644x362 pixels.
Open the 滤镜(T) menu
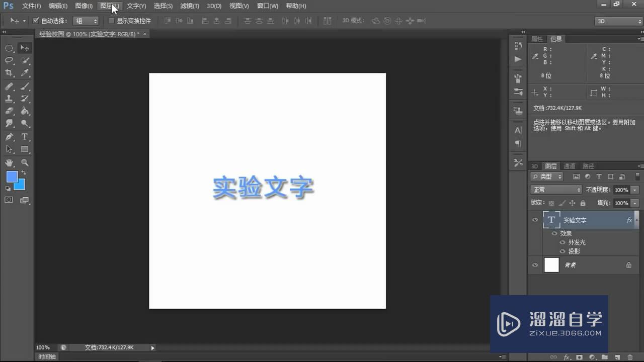190,6
